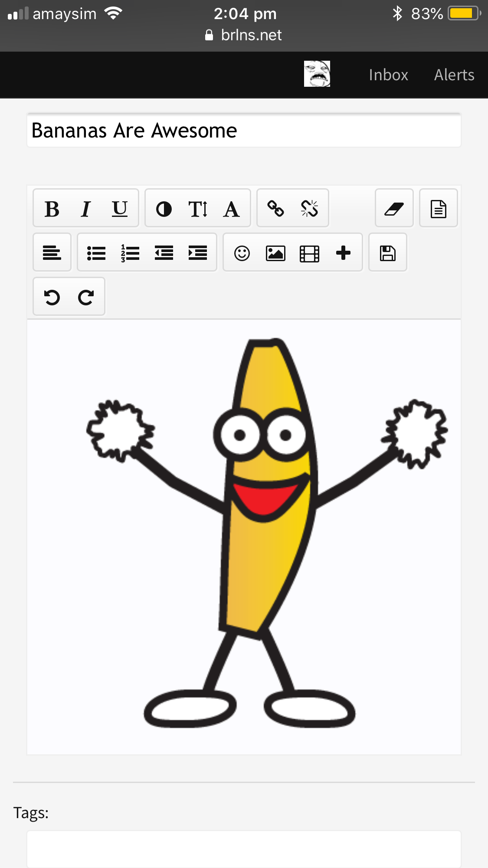
Task: Redo the last edit
Action: click(86, 297)
